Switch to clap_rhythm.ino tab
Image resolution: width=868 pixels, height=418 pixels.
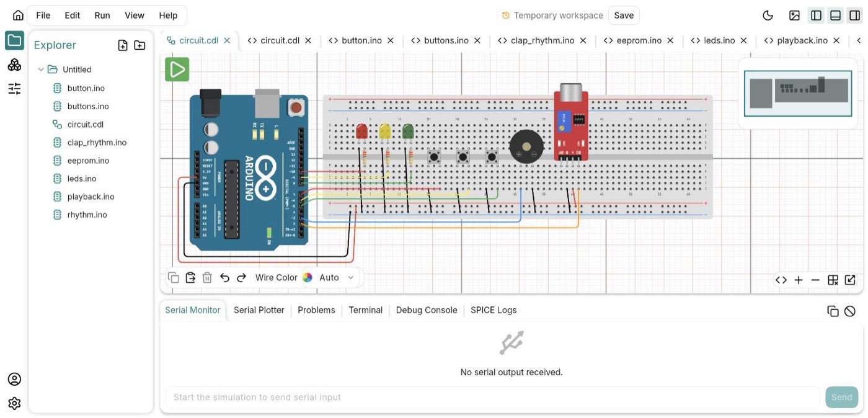542,40
